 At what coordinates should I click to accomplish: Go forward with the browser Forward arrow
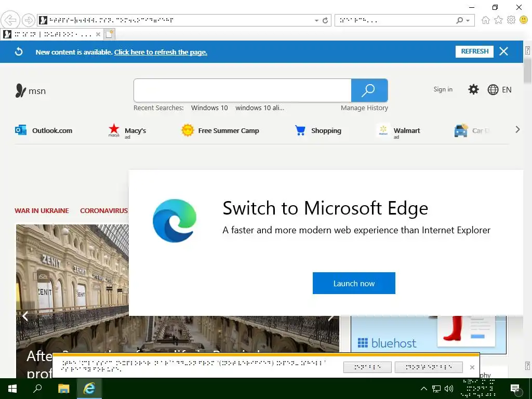[29, 20]
